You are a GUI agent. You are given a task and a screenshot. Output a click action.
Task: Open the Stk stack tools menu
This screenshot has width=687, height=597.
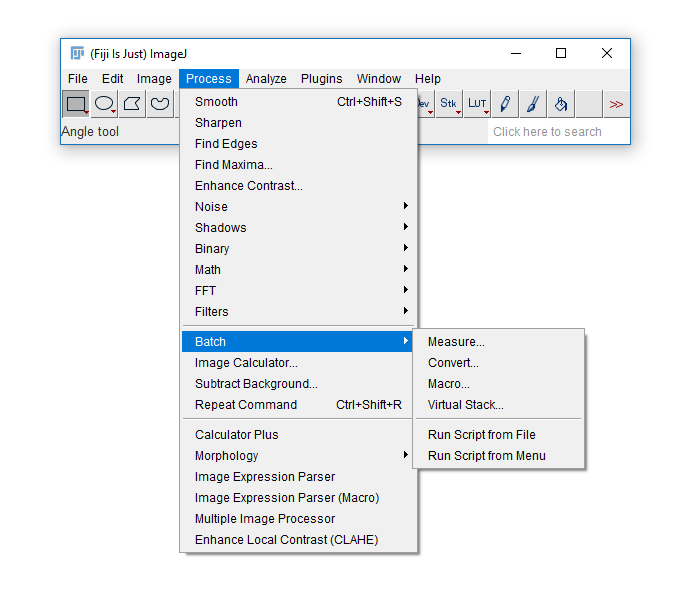pyautogui.click(x=449, y=104)
